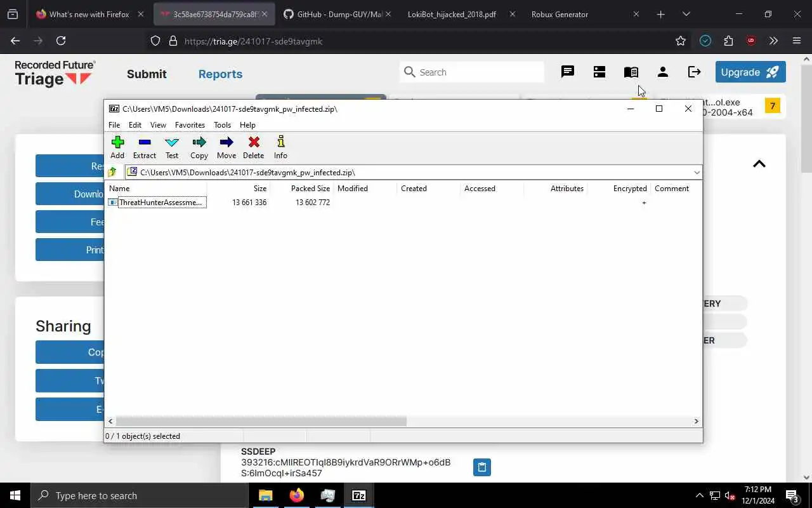Run the Test archive tool
This screenshot has width=812, height=508.
click(172, 147)
